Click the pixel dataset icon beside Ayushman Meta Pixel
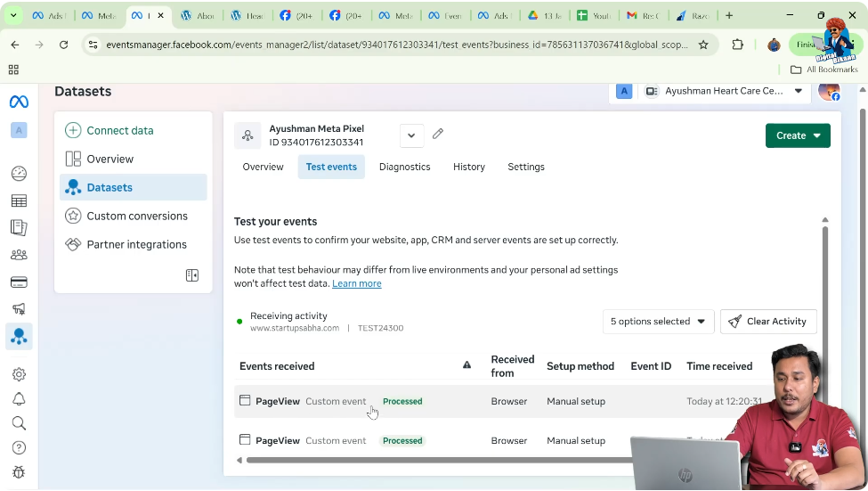Screen dimensions: 868x491 (x=247, y=135)
